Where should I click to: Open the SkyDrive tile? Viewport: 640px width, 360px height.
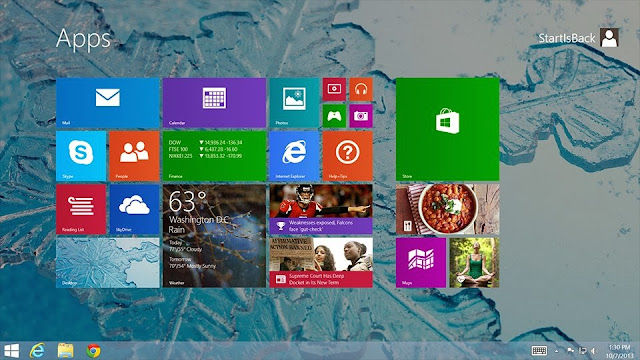(134, 209)
